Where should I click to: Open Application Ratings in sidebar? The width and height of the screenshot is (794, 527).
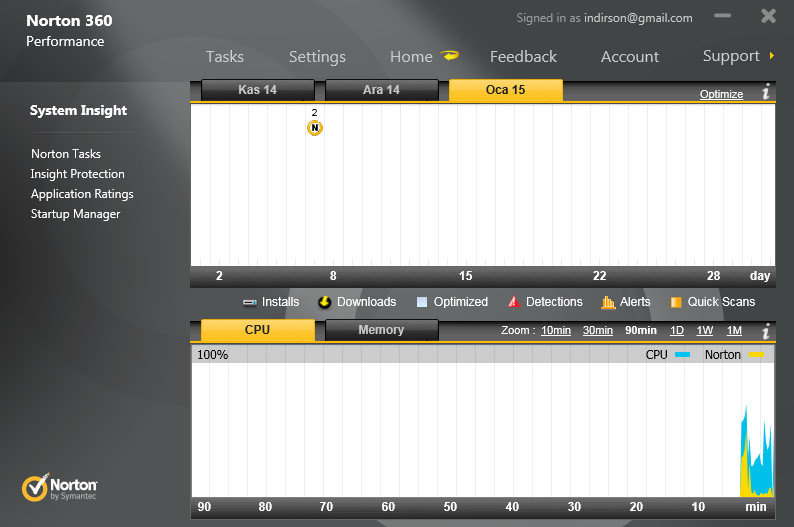[x=82, y=194]
